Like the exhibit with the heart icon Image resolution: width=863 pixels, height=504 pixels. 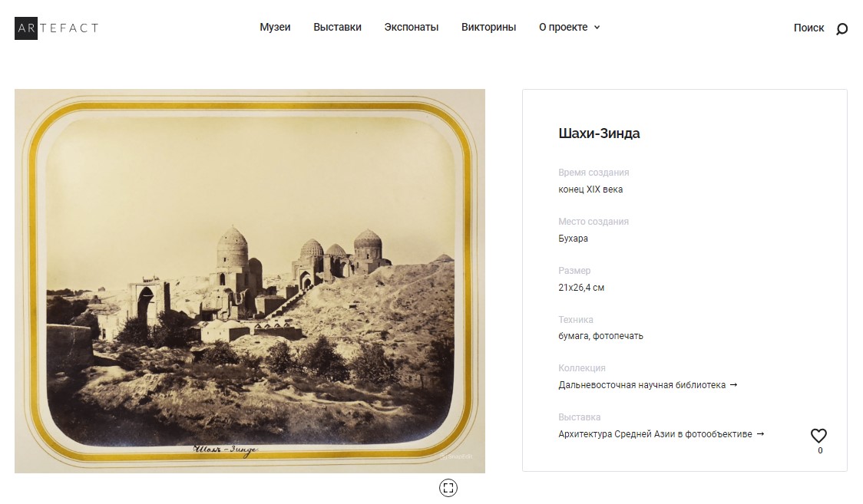coord(819,436)
